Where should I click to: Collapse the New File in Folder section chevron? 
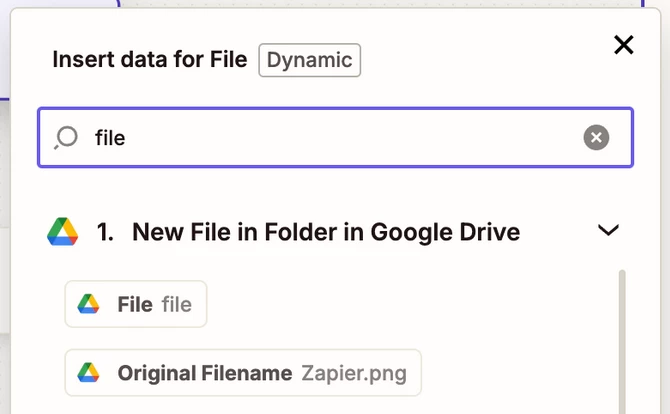[608, 230]
